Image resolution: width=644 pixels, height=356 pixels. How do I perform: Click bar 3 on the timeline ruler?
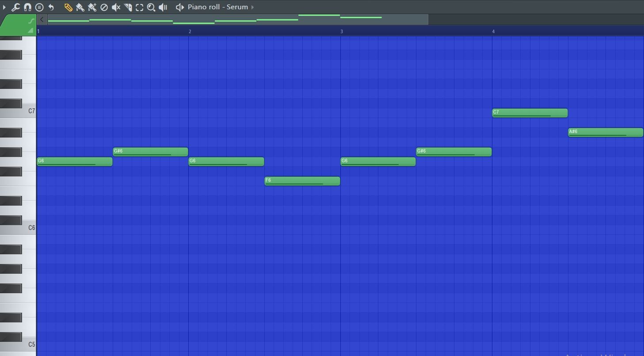(x=342, y=31)
